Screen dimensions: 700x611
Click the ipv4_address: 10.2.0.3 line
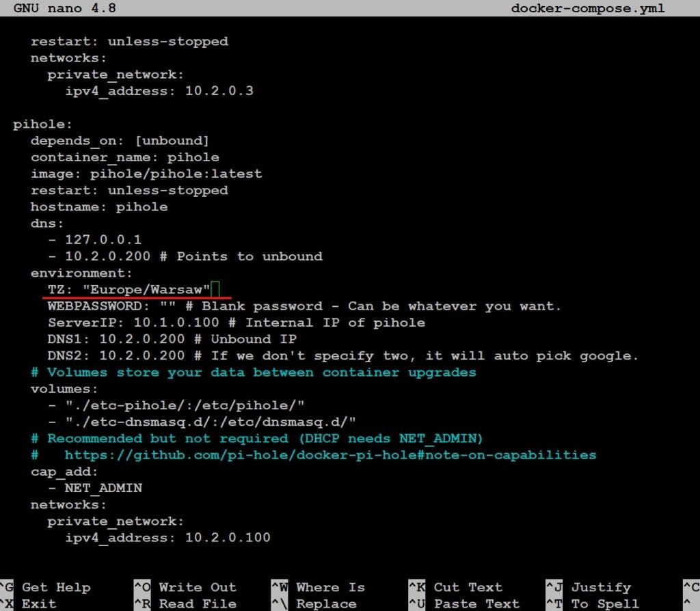pos(159,91)
